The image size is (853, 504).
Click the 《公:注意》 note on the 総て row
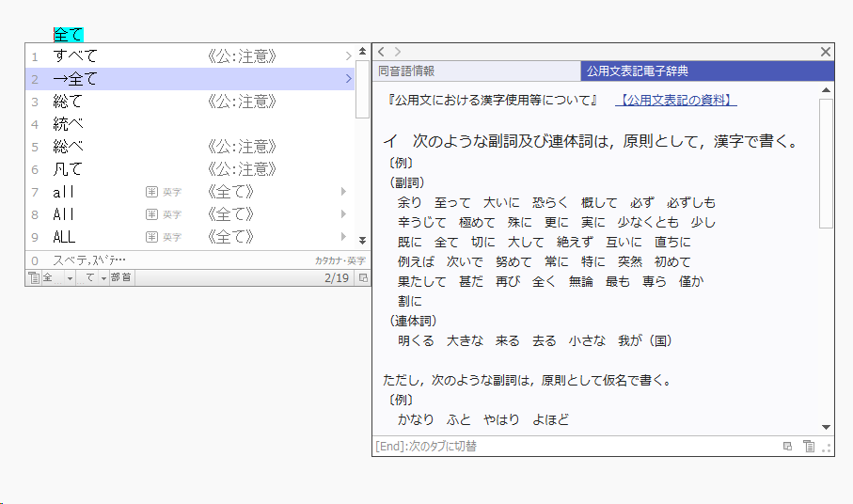pyautogui.click(x=242, y=102)
